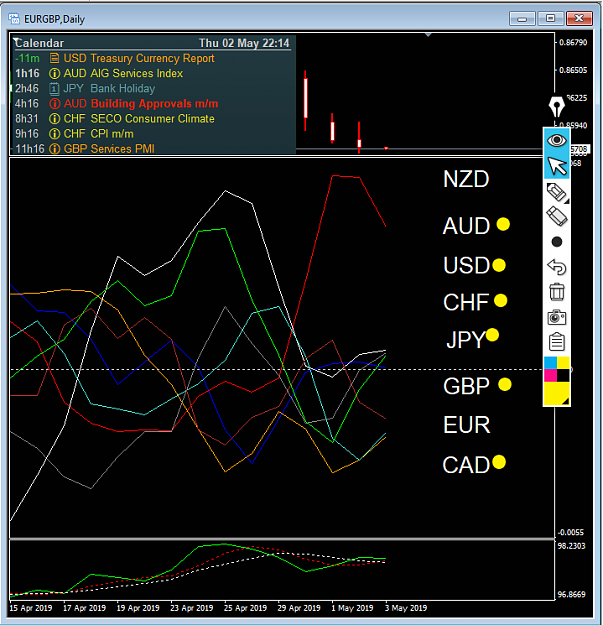Viewport: 603px width, 625px height.
Task: Pick the magenta color swatch
Action: [550, 375]
